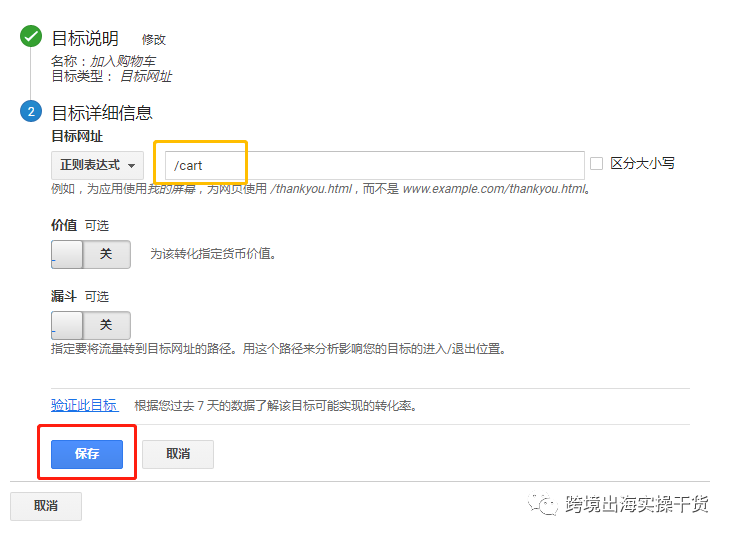732x537 pixels.
Task: Click the 目标网址 input field containing /cart
Action: (x=374, y=165)
